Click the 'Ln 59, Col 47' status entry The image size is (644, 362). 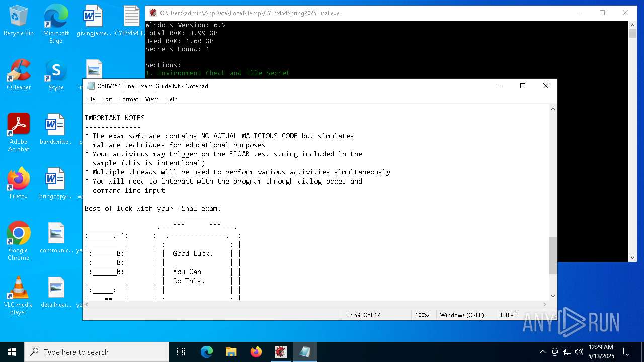pyautogui.click(x=363, y=315)
